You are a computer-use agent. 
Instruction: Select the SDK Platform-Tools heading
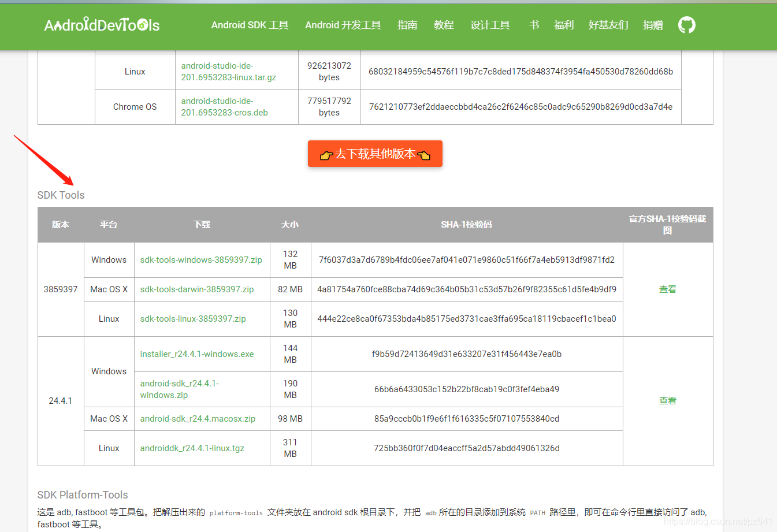tap(83, 495)
